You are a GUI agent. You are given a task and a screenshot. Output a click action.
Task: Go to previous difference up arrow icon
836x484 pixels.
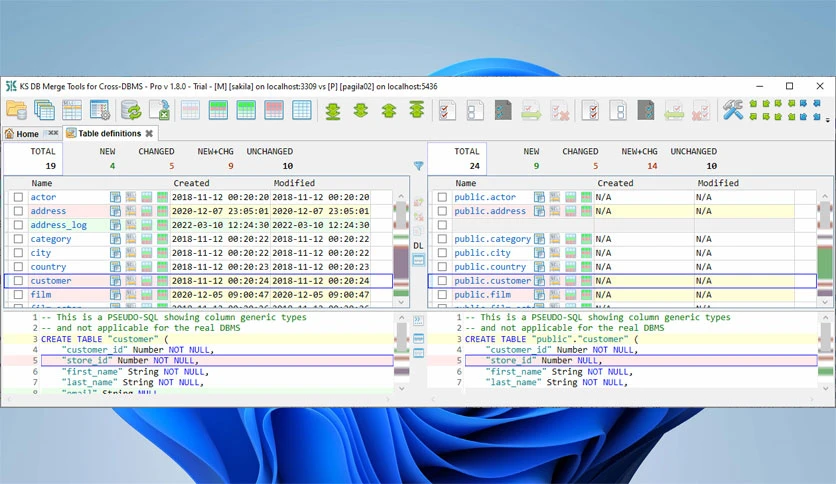coord(389,110)
